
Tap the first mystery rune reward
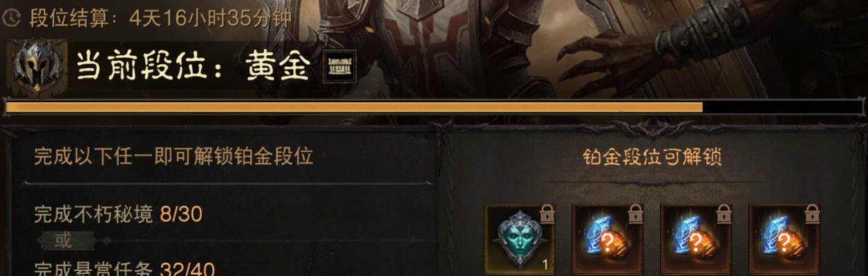607,239
